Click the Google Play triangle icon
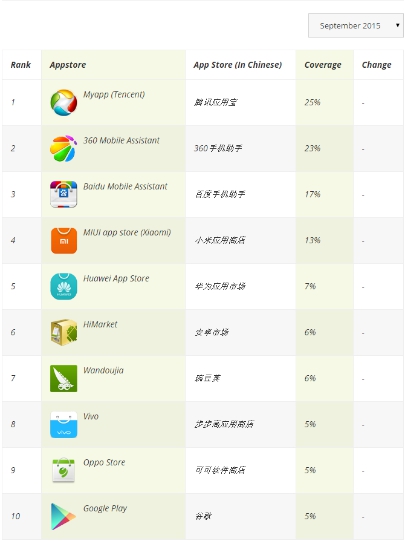The image size is (406, 541). 63,517
